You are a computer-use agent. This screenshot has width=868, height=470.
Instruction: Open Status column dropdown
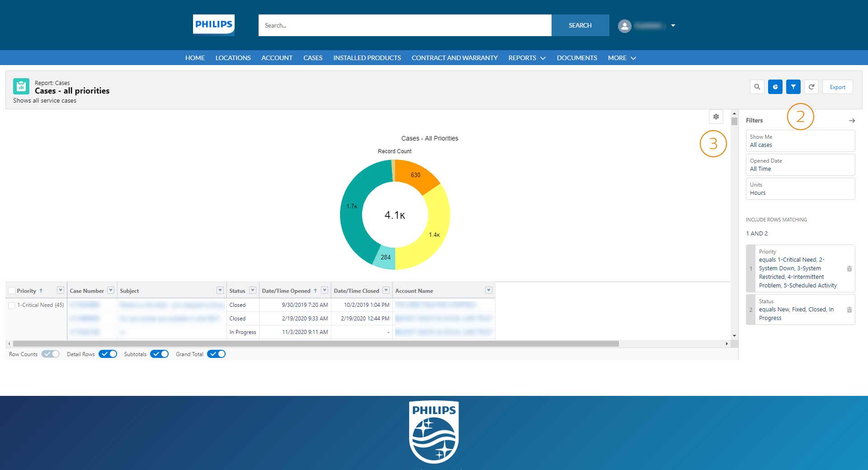point(253,290)
